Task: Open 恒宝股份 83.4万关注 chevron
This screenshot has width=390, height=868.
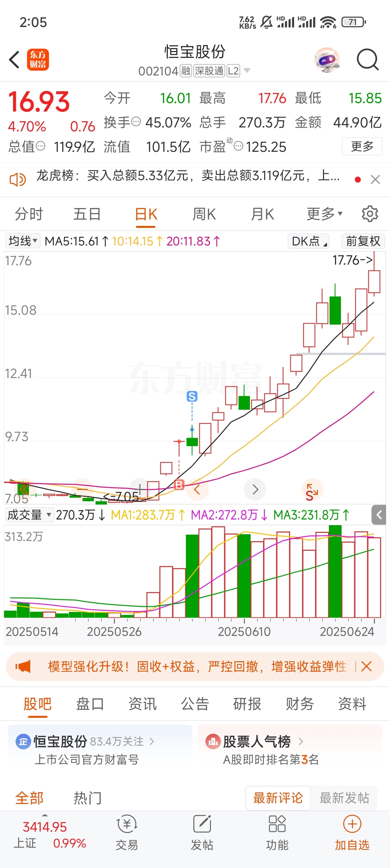Action: pyautogui.click(x=151, y=741)
